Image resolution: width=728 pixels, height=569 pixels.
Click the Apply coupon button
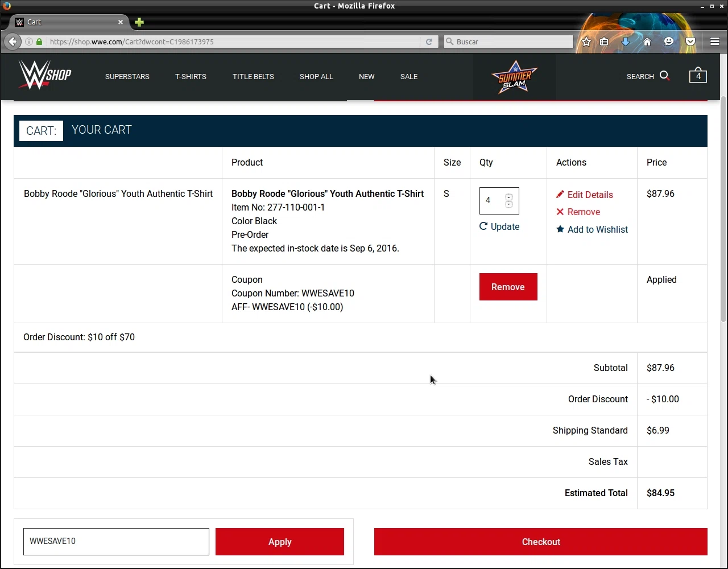280,542
